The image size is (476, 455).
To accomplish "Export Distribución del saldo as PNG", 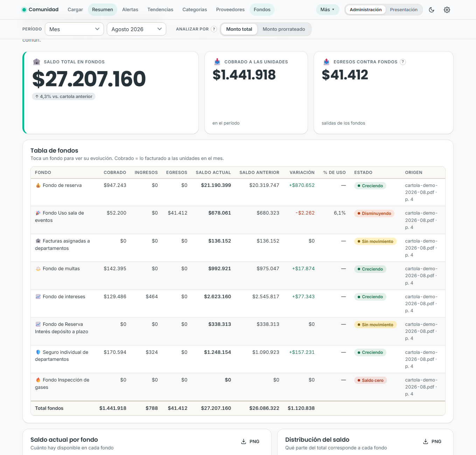I will point(432,442).
